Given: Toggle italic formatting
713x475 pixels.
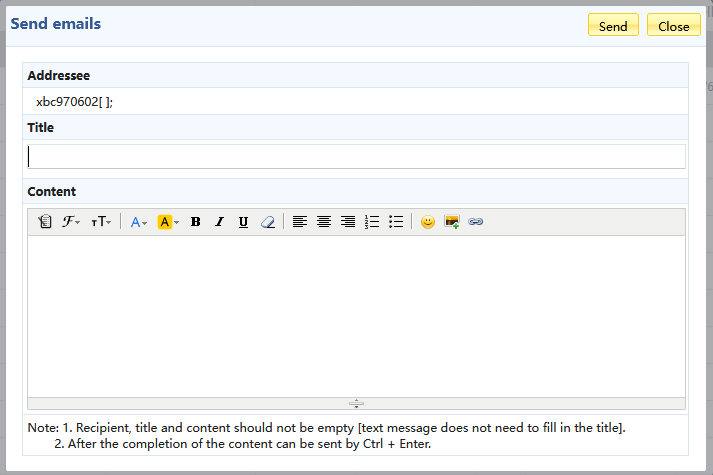Looking at the screenshot, I should (220, 222).
